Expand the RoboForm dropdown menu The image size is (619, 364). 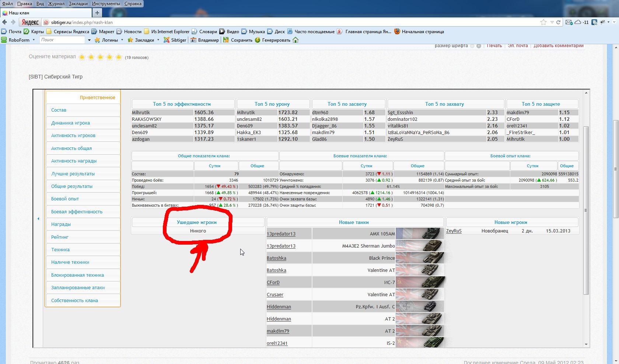[x=34, y=40]
